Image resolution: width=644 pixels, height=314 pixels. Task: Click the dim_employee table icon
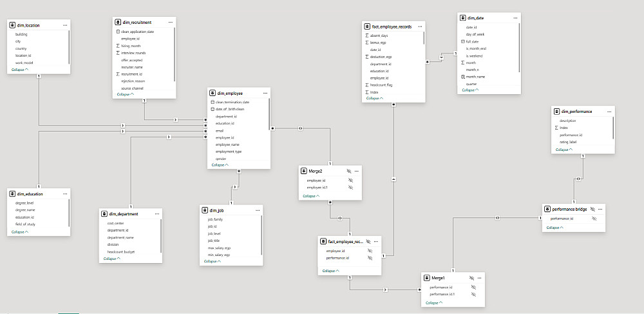[213, 93]
